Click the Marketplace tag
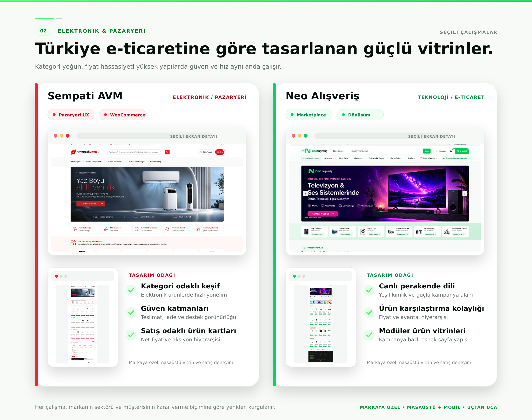The width and height of the screenshot is (532, 420). point(309,115)
